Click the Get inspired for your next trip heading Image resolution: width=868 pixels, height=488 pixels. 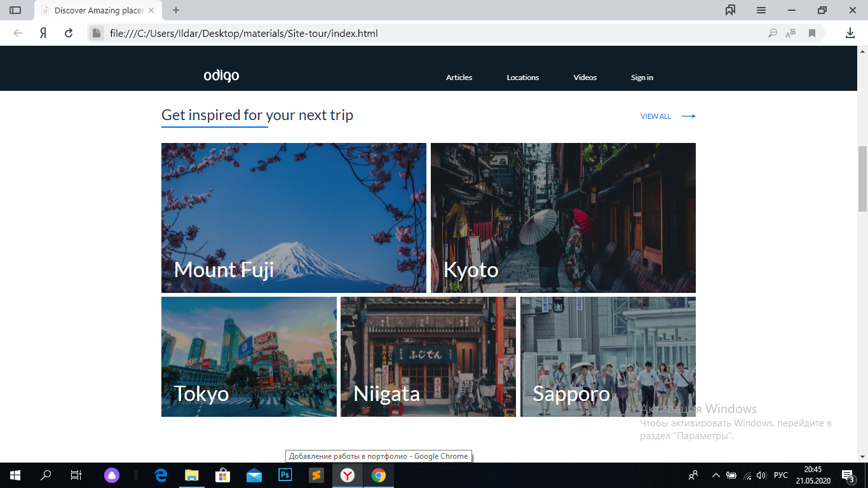[257, 115]
